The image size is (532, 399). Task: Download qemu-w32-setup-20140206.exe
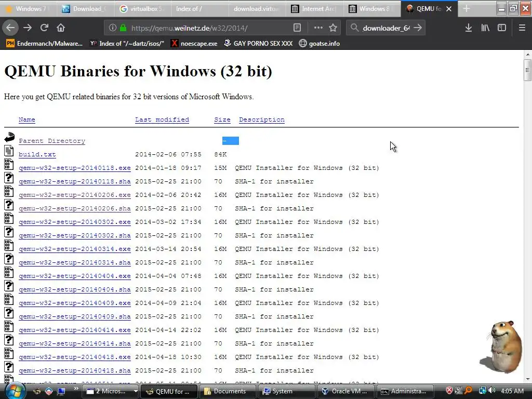75,195
